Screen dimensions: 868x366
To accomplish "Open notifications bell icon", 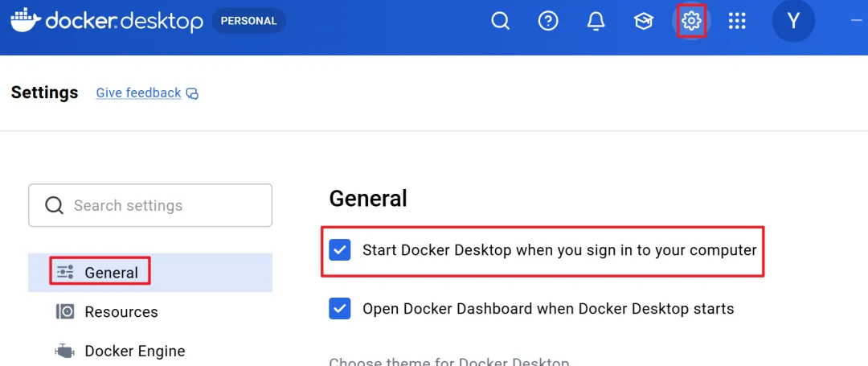I will coord(596,22).
